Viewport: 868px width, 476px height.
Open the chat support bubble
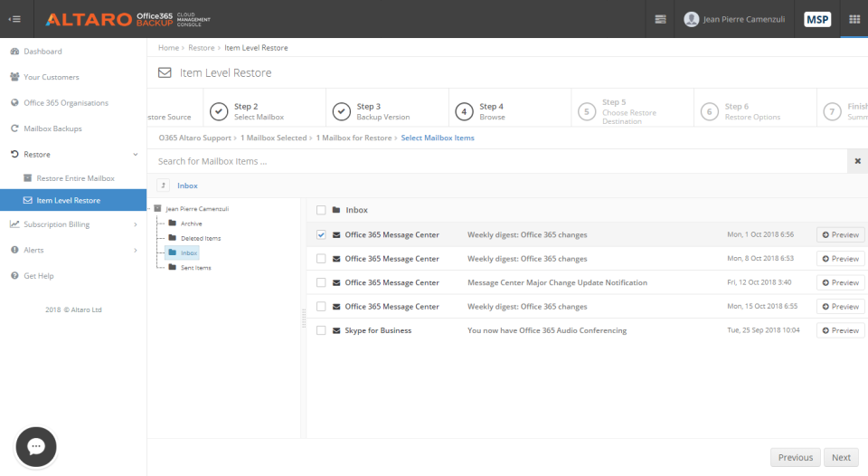[x=36, y=446]
